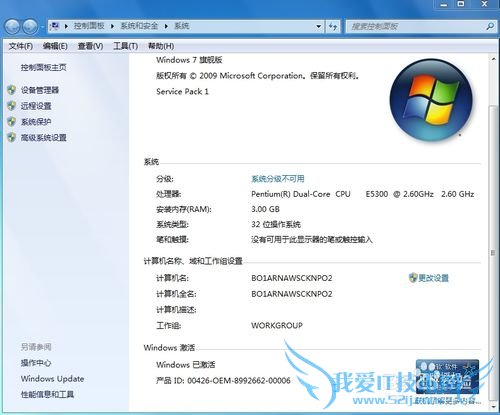Open 性能信息和工具 link
500x415 pixels.
[47, 394]
